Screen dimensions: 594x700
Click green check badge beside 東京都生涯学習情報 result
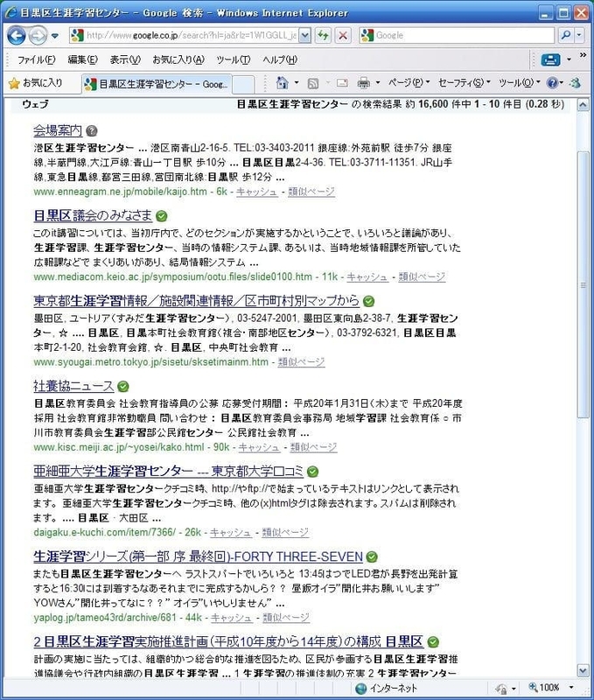click(368, 301)
